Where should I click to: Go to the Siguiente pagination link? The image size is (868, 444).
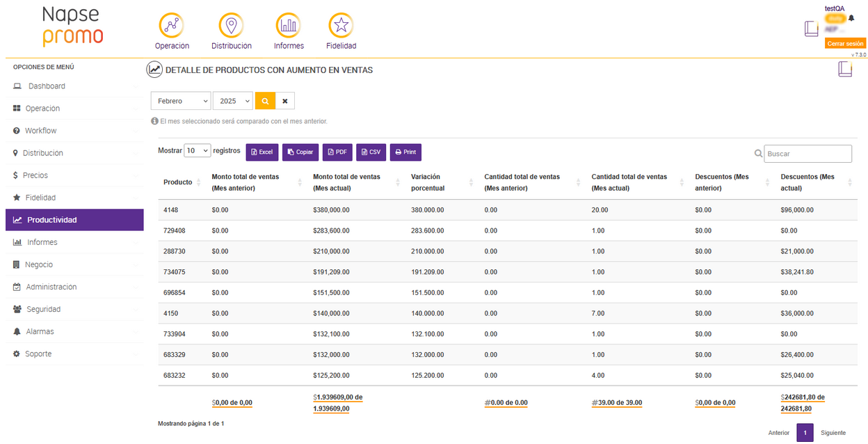point(833,433)
